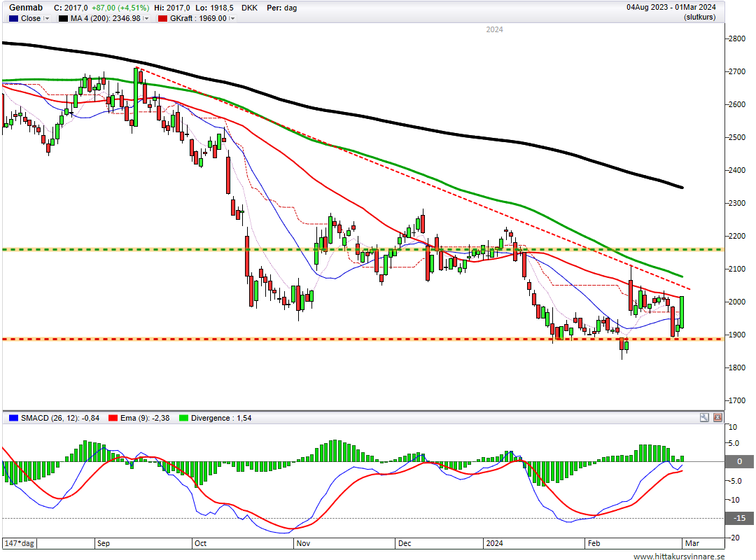Click the DKK currency label
Image resolution: width=756 pixels, height=560 pixels.
(249, 8)
